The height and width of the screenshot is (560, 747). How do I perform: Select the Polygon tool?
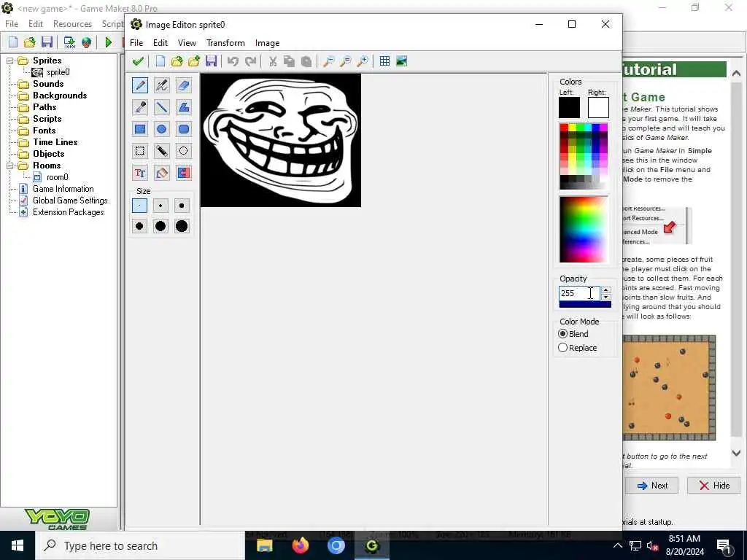click(x=183, y=107)
